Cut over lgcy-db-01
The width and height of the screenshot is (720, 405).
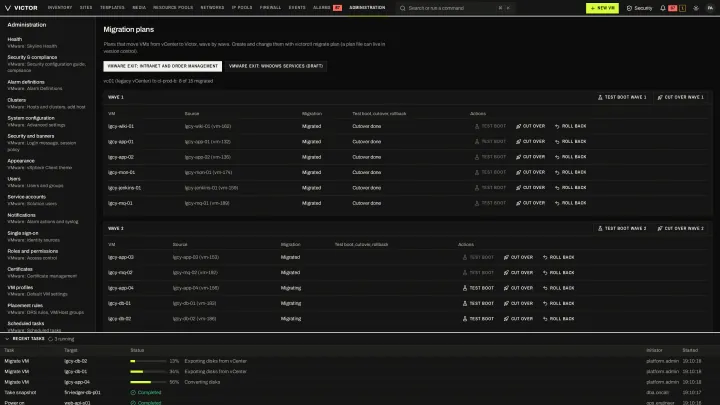[x=518, y=304]
